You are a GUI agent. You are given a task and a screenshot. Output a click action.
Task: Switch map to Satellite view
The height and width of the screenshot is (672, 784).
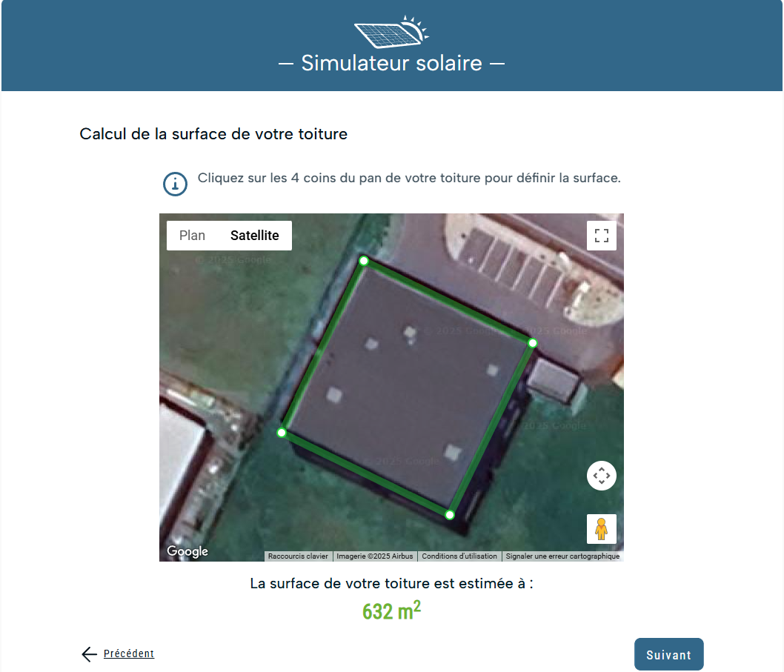[x=254, y=236]
